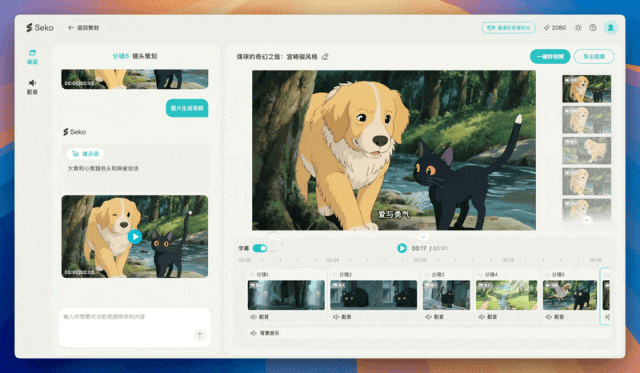Image resolution: width=640 pixels, height=373 pixels.
Task: Toggle the 字幕 subtitle switch
Action: [260, 248]
